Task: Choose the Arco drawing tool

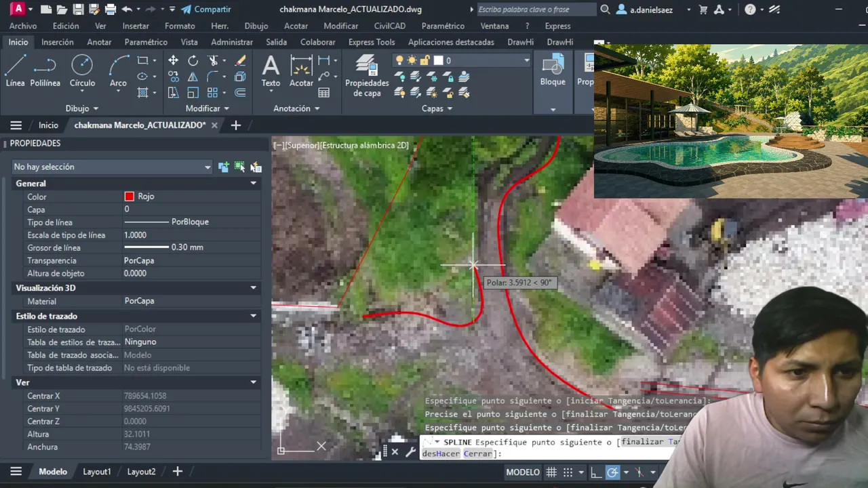Action: [x=118, y=71]
